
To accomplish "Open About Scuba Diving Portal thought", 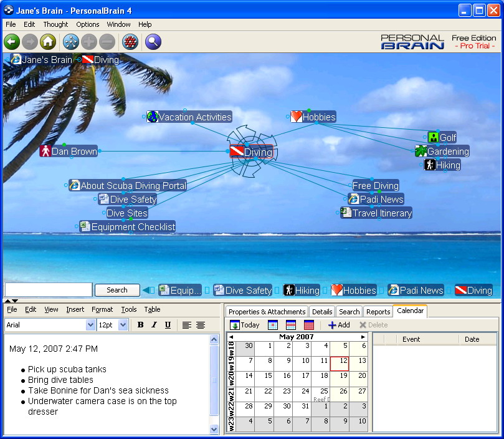I will coord(128,186).
